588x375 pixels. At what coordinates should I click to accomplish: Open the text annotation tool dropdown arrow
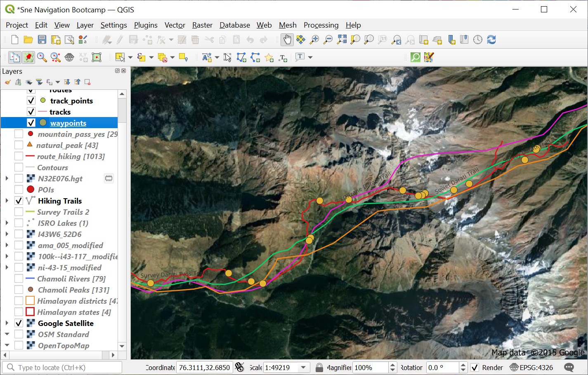[310, 57]
